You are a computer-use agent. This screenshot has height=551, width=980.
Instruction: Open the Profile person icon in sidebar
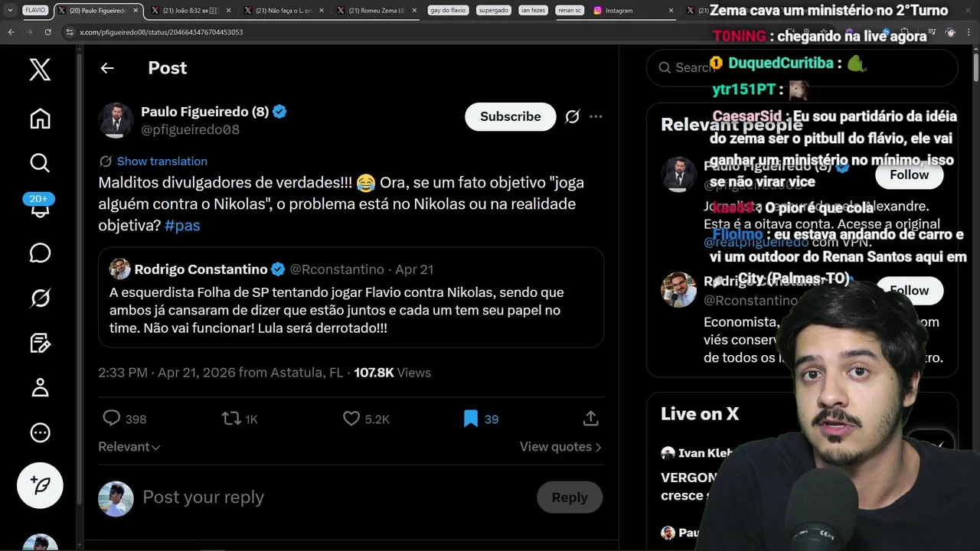point(40,387)
